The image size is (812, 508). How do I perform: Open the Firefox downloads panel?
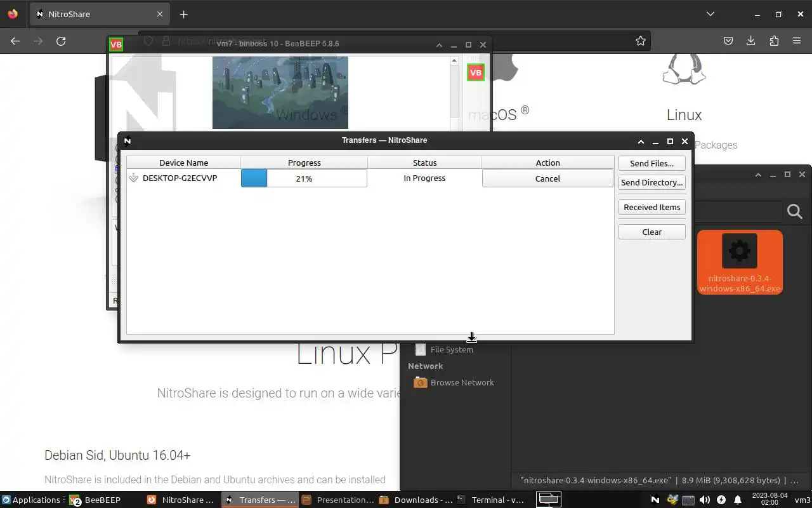coord(751,41)
